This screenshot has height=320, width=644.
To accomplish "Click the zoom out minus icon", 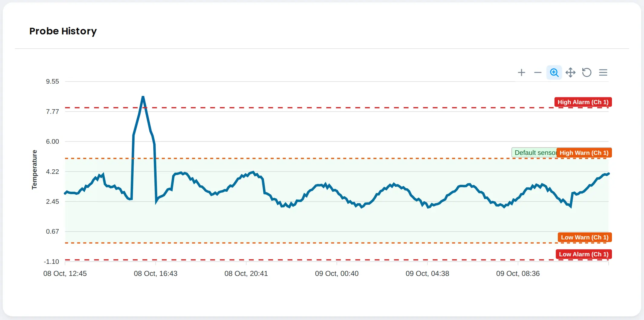I will (538, 72).
